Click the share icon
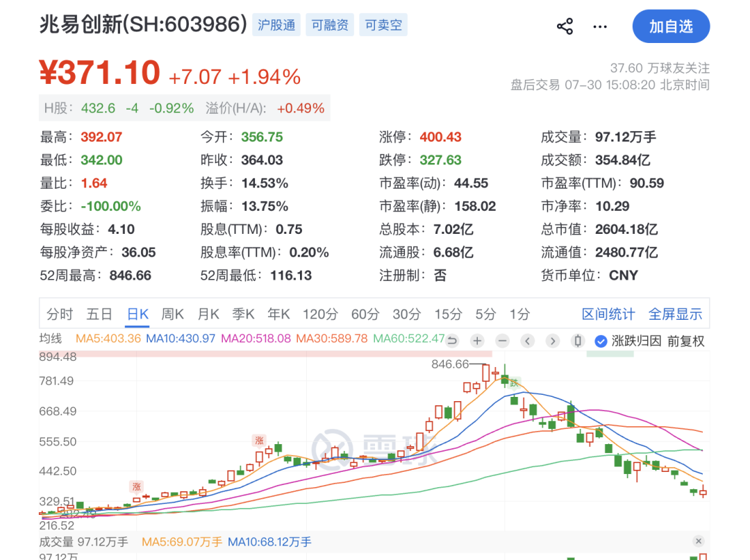The height and width of the screenshot is (560, 750). click(x=565, y=26)
